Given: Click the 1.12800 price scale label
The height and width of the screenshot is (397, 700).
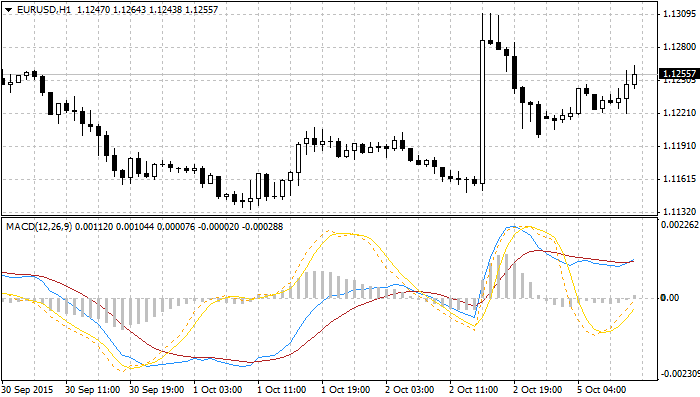Looking at the screenshot, I should pyautogui.click(x=679, y=47).
